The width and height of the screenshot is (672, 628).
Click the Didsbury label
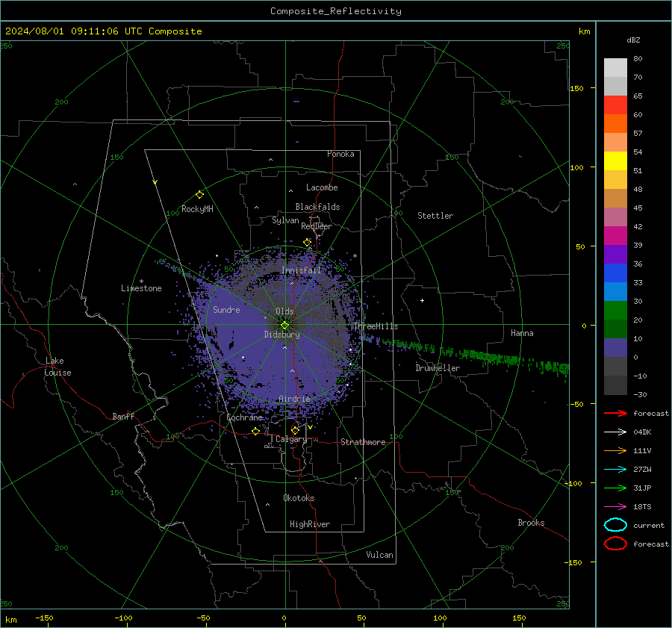(x=281, y=335)
